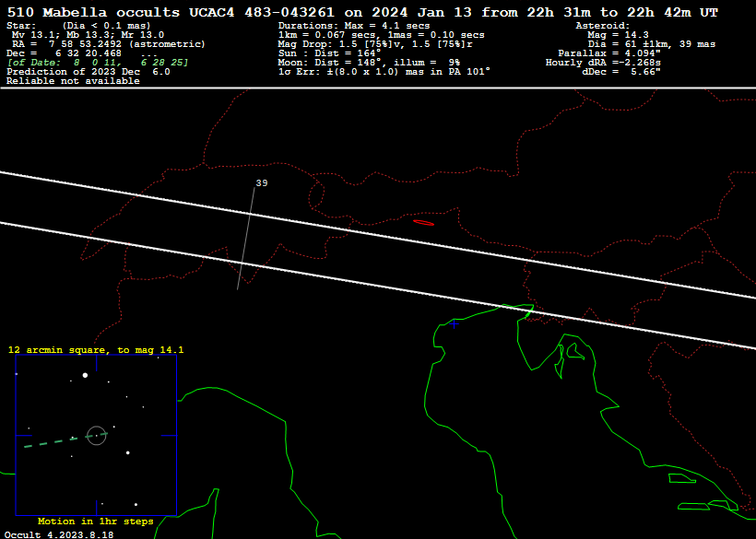Screen dimensions: 756x539
Task: Click the target circle in the star chart
Action: point(97,436)
